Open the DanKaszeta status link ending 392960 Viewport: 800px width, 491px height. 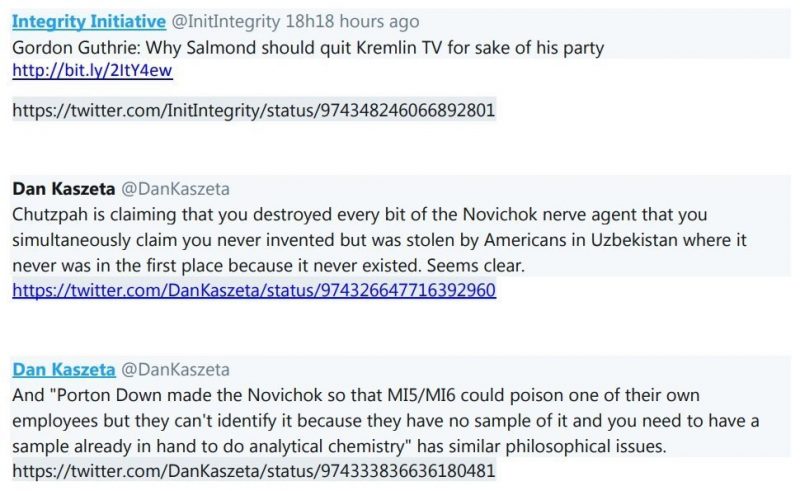(x=253, y=291)
